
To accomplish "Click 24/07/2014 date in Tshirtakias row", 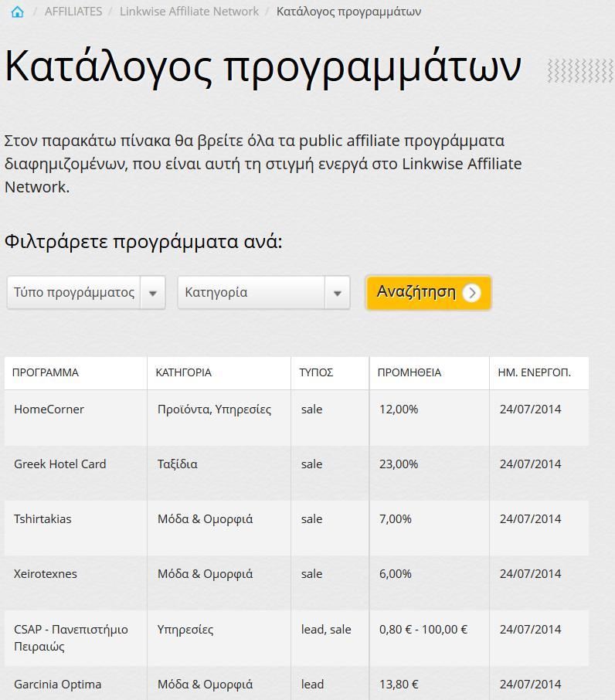I will tap(530, 519).
